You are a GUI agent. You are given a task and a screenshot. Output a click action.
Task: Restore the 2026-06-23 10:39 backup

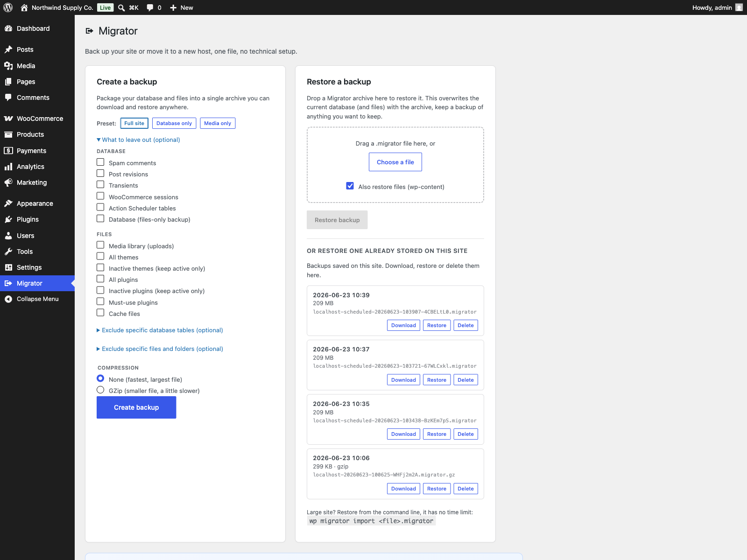tap(437, 325)
